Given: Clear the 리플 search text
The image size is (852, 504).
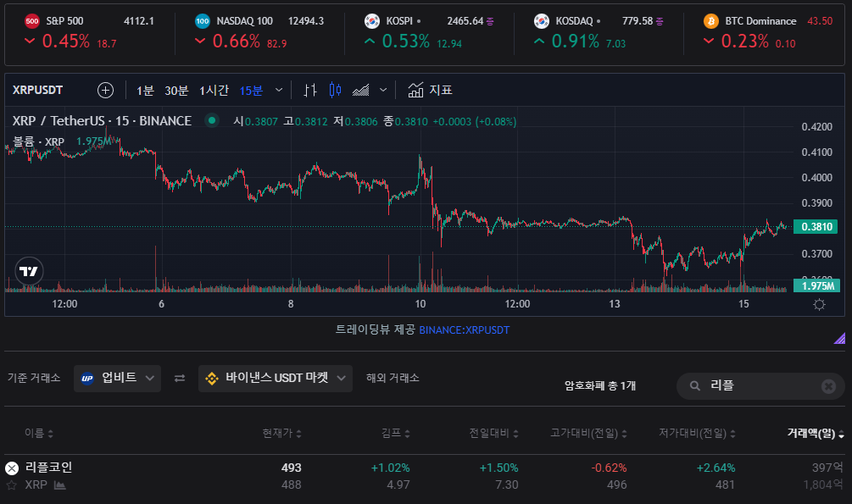Looking at the screenshot, I should (x=828, y=386).
